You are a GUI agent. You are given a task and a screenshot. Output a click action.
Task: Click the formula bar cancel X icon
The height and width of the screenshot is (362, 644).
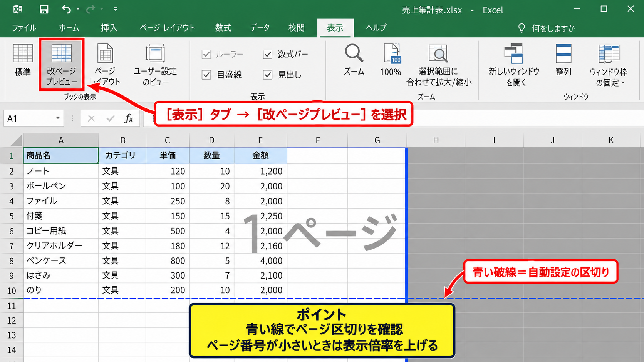[x=91, y=118]
